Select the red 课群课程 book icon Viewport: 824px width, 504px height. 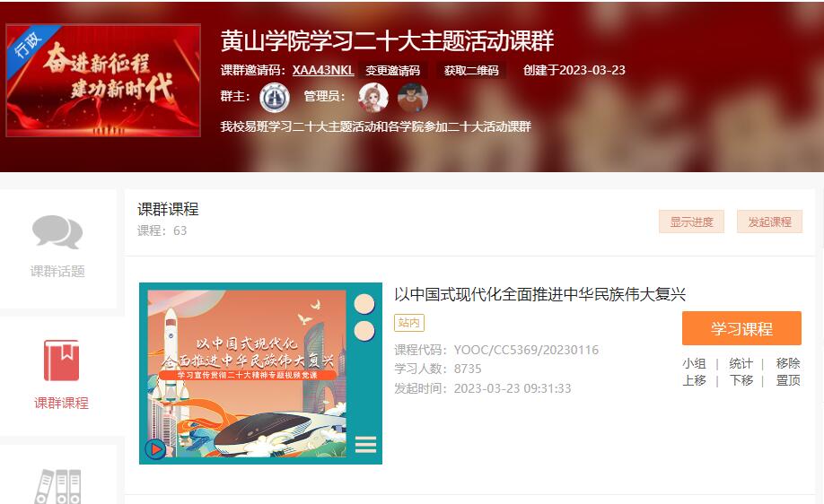pyautogui.click(x=61, y=361)
